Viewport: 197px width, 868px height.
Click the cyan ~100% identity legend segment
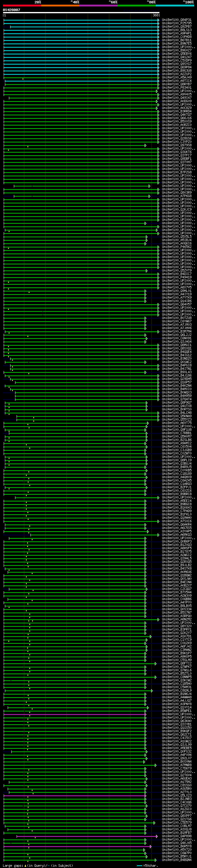point(175,6)
